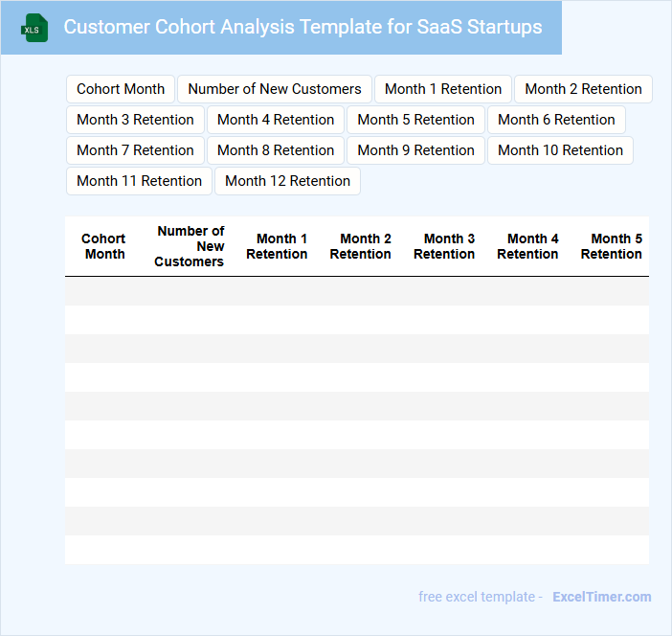Select the Month 5 Retention tag

415,120
